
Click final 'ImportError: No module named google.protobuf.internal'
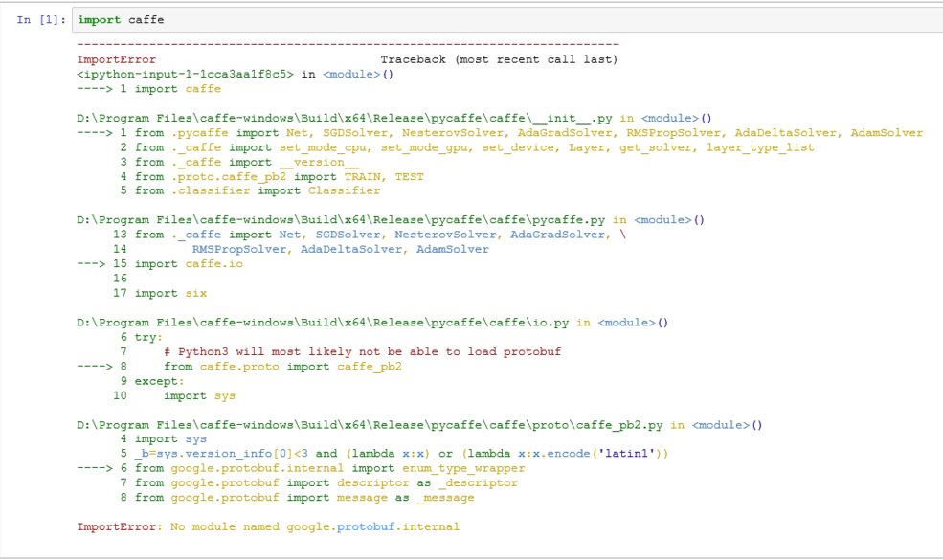coord(268,526)
